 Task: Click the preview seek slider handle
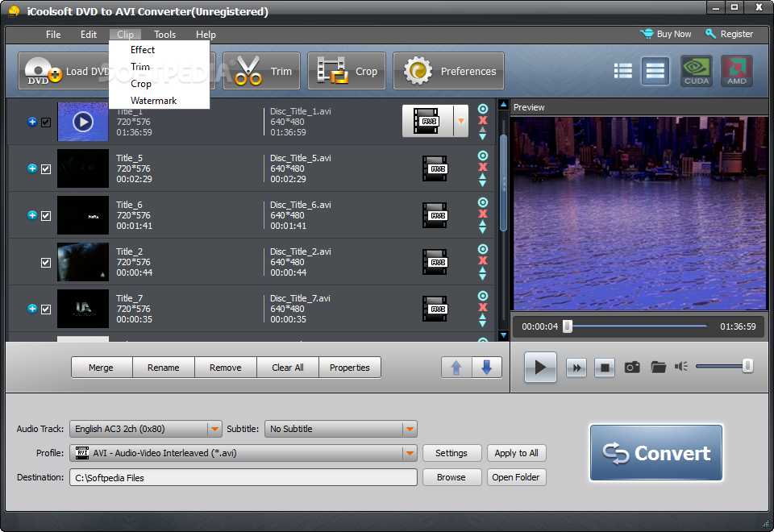pyautogui.click(x=568, y=326)
